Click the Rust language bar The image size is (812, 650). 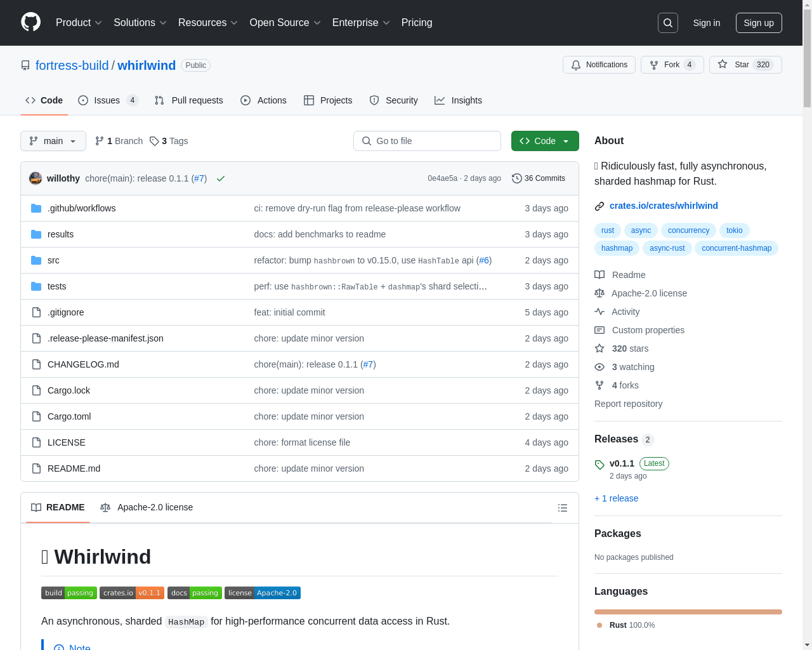688,612
